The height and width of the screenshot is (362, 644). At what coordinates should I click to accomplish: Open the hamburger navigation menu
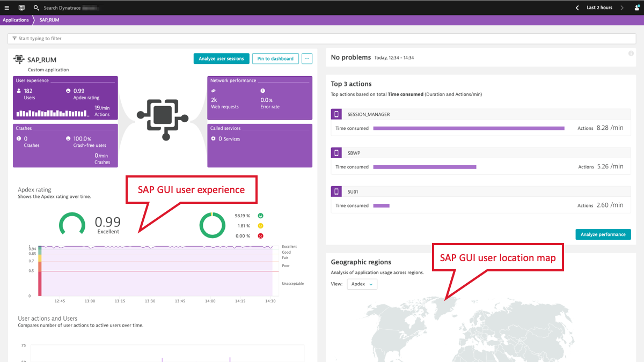7,8
